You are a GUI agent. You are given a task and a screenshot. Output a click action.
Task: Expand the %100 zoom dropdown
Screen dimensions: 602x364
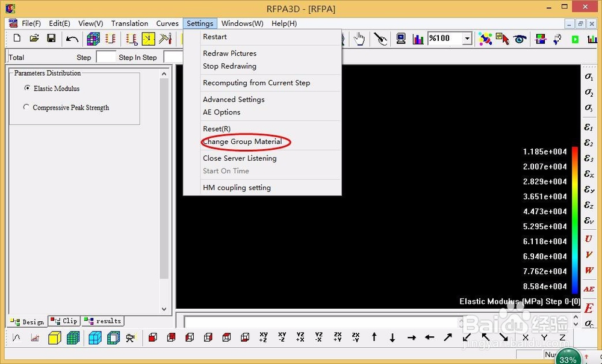pyautogui.click(x=467, y=39)
